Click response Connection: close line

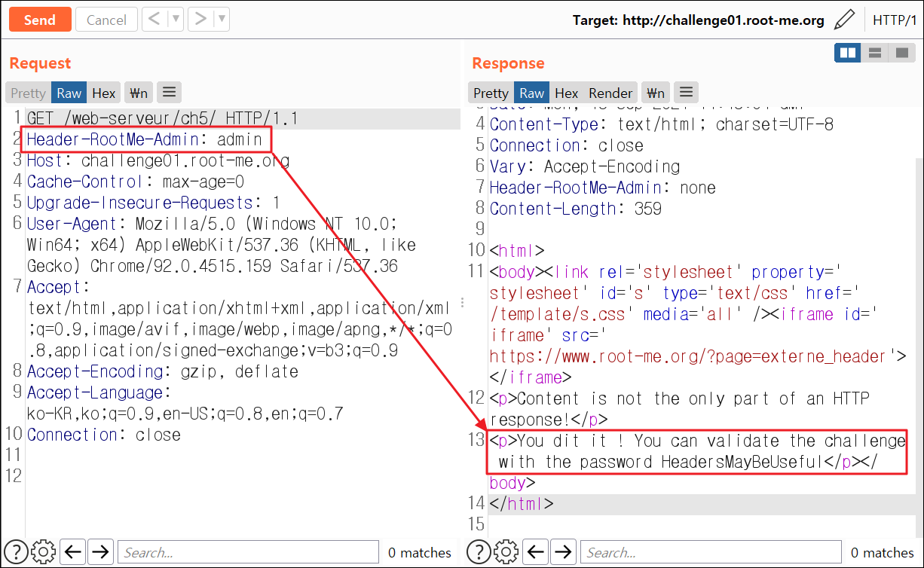(567, 145)
